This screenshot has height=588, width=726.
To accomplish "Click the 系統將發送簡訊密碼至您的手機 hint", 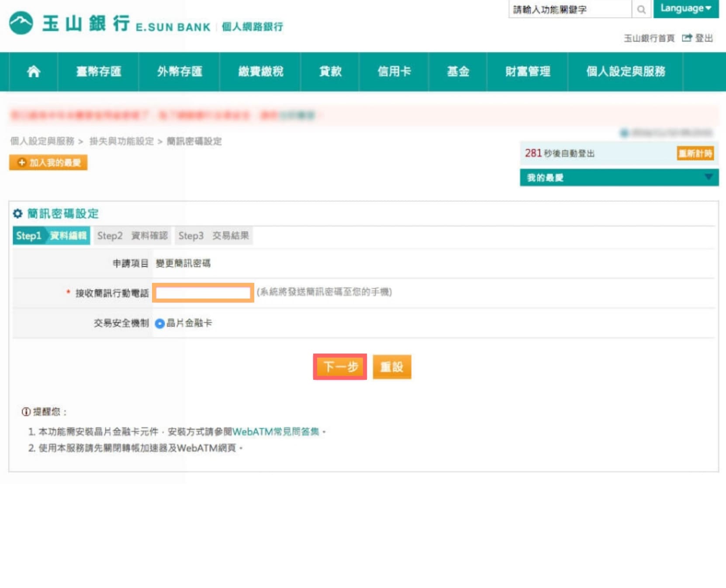I will click(324, 292).
